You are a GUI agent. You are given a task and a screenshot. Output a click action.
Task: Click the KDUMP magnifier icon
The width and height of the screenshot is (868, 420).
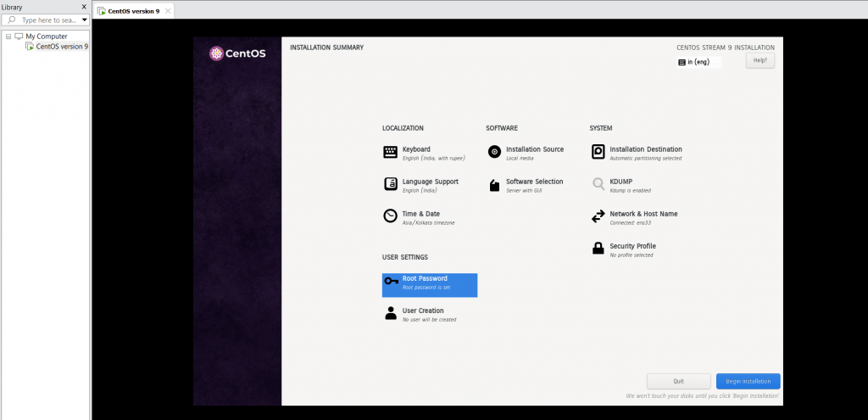(x=598, y=184)
